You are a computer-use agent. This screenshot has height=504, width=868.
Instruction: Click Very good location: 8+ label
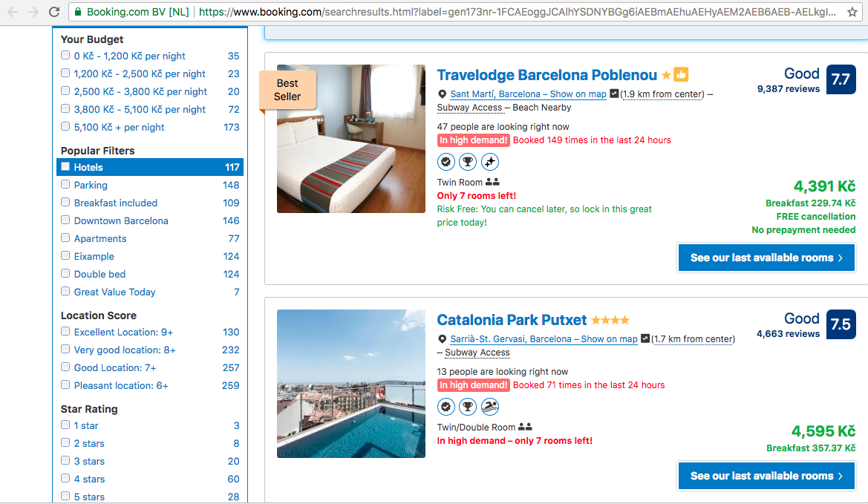[125, 350]
